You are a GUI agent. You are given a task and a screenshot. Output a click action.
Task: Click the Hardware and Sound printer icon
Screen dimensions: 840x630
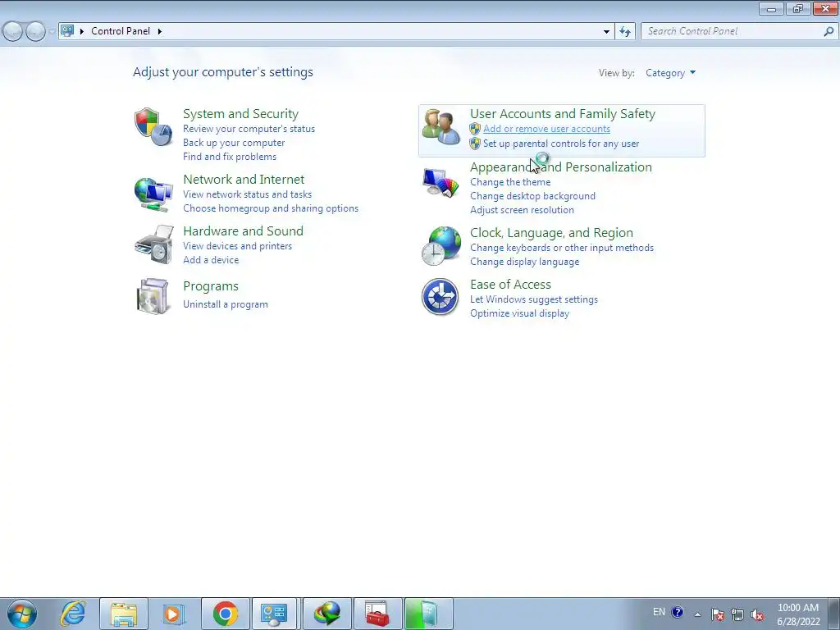154,244
